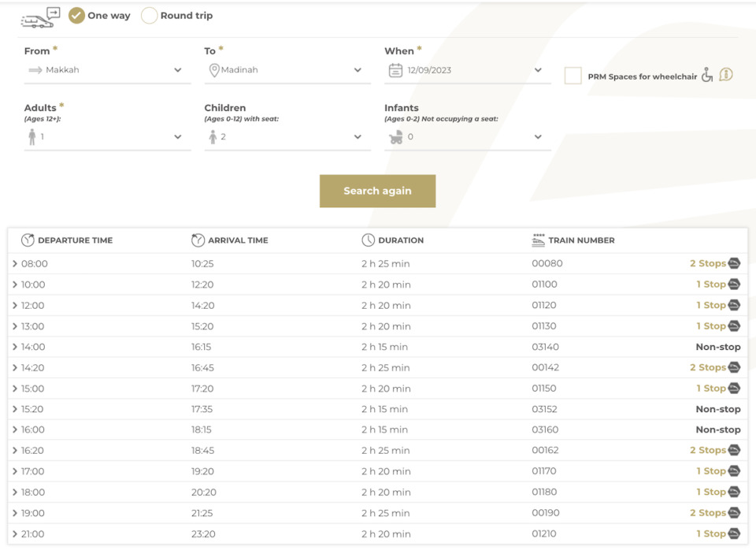This screenshot has width=756, height=554.
Task: Select the One way trip option
Action: (76, 16)
